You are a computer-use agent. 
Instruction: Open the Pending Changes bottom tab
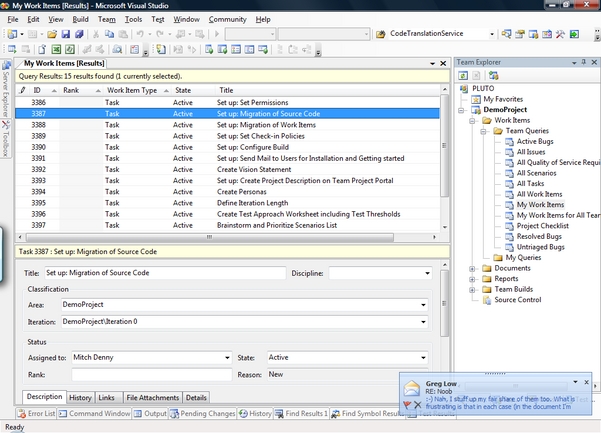203,413
